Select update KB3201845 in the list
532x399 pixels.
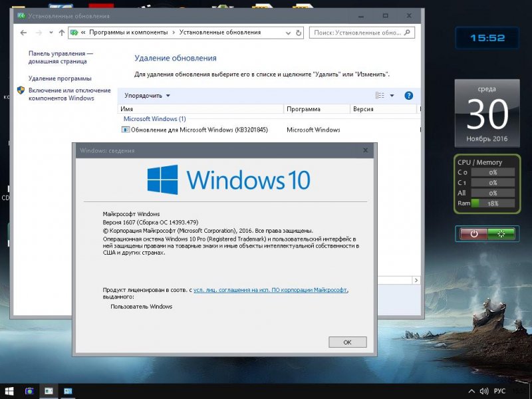pos(199,130)
